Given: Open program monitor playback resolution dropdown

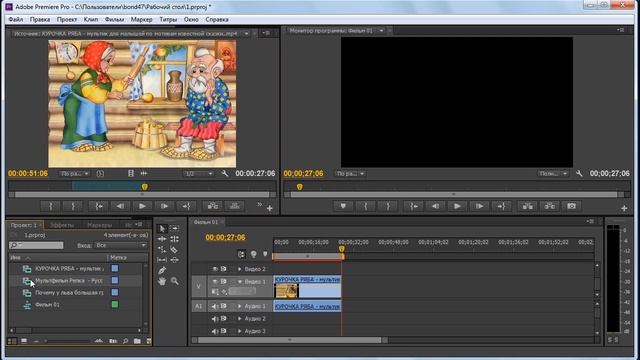Looking at the screenshot, I should coord(553,173).
